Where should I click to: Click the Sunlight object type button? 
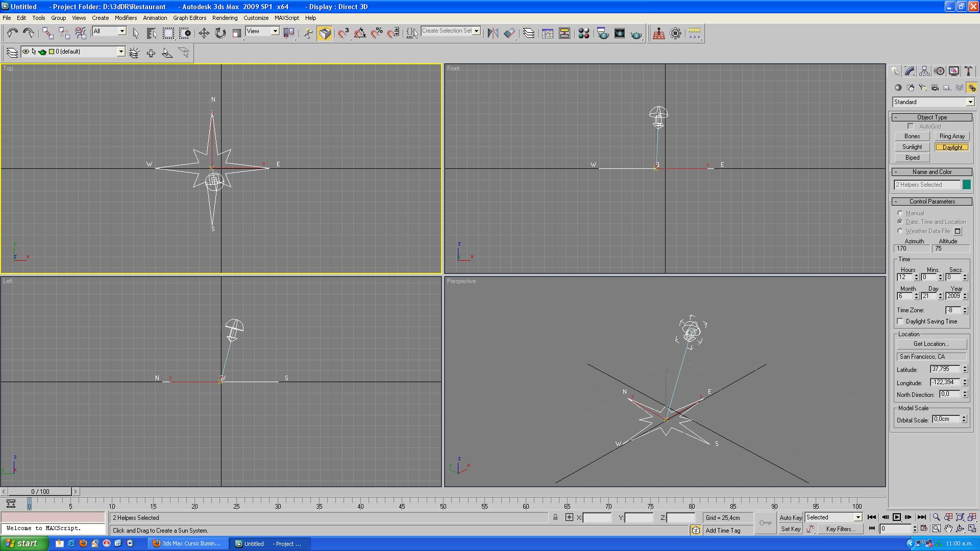pos(912,147)
